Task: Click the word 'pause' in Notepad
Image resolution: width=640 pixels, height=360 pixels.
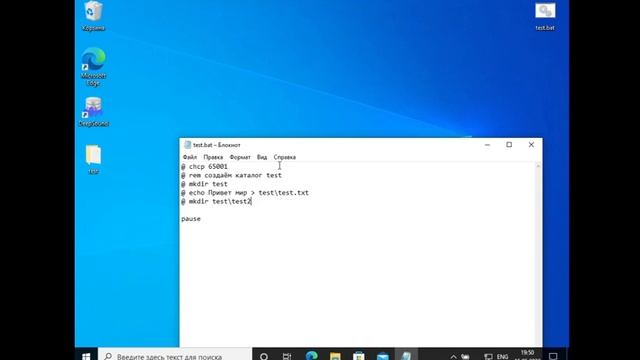Action: tap(191, 219)
